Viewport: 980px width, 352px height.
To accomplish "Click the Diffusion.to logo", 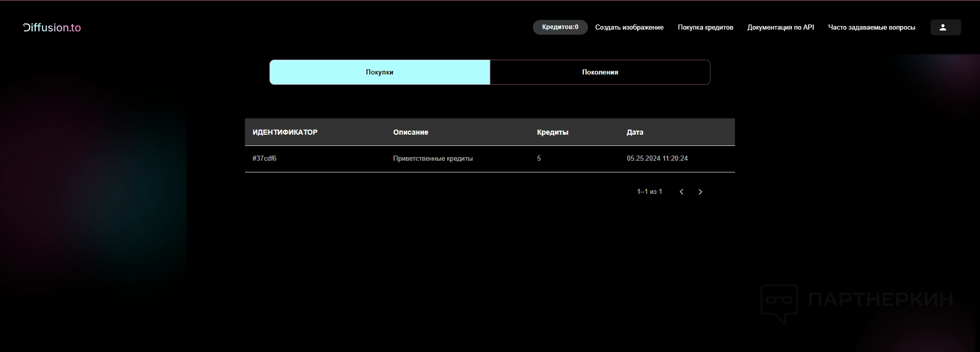I will (x=52, y=28).
